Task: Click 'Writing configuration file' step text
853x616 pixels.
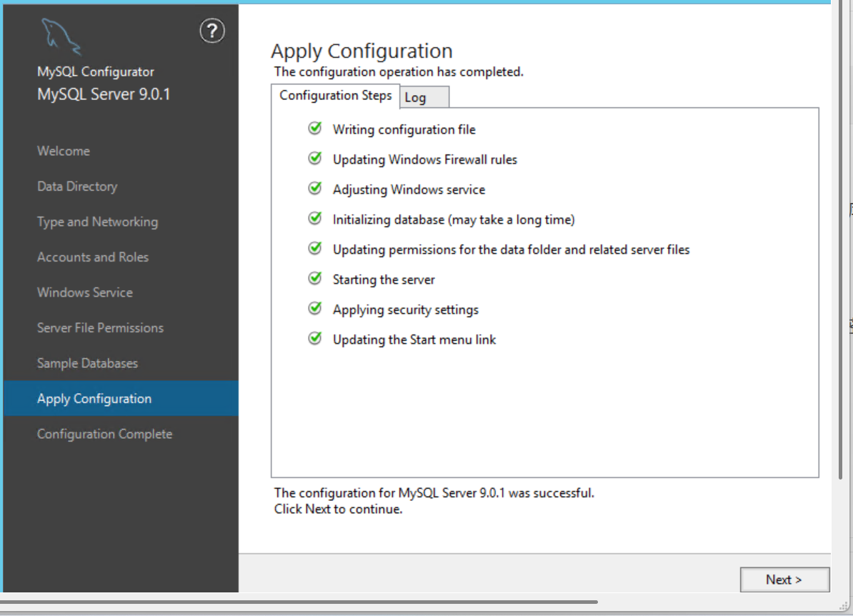Action: pyautogui.click(x=404, y=129)
